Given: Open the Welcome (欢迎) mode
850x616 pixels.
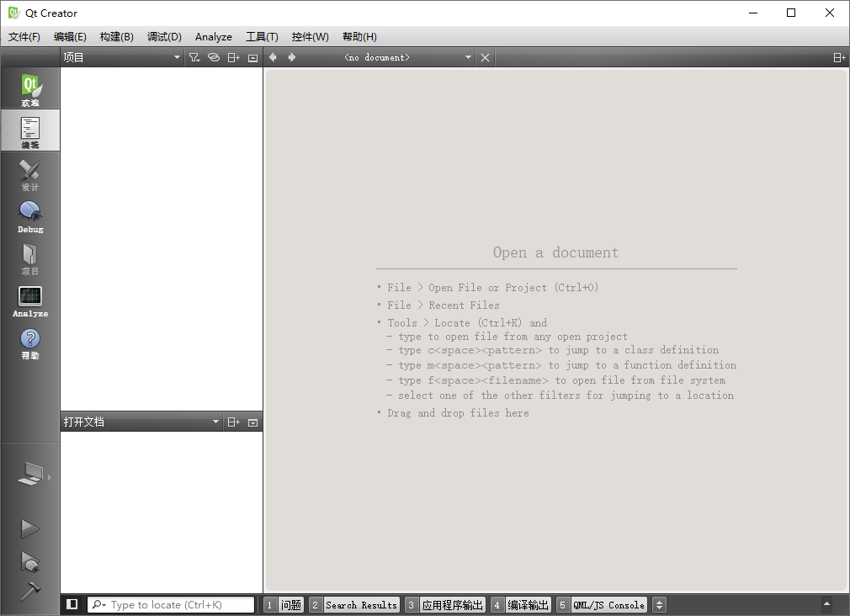Looking at the screenshot, I should click(30, 88).
